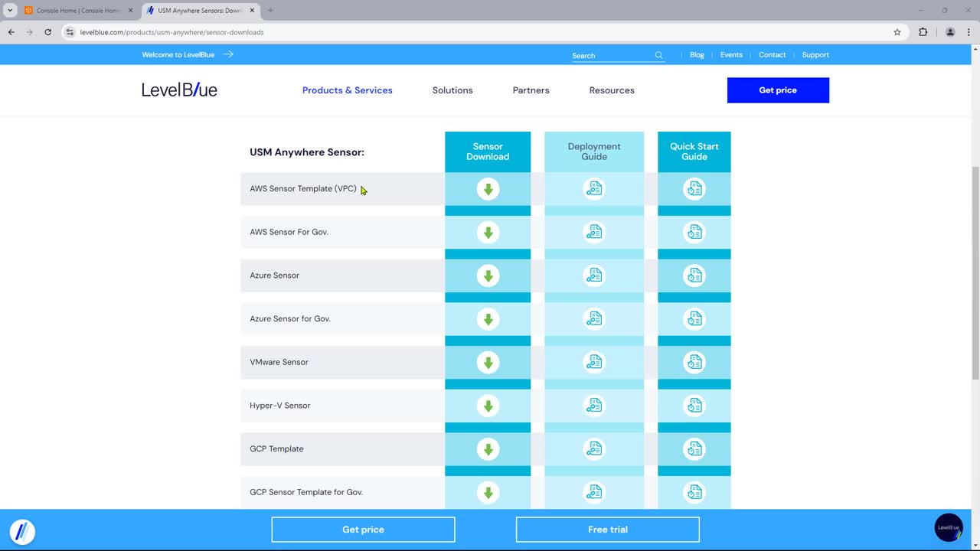Download the GCP Template sensor
This screenshot has width=980, height=551.
488,448
